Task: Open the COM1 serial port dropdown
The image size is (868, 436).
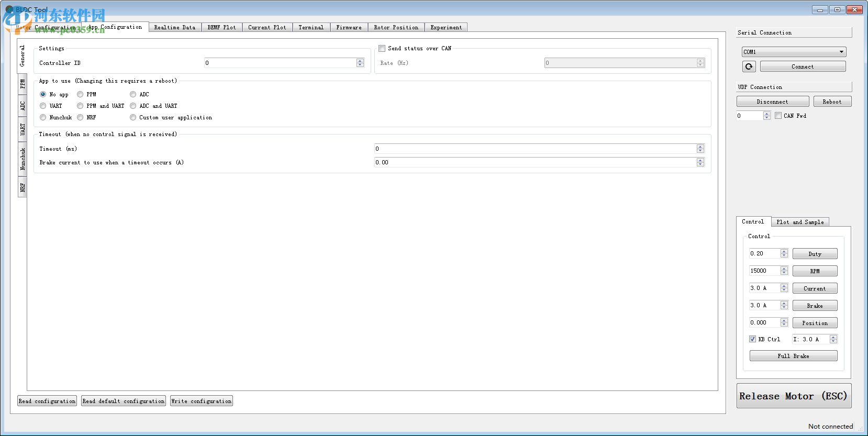Action: click(794, 52)
